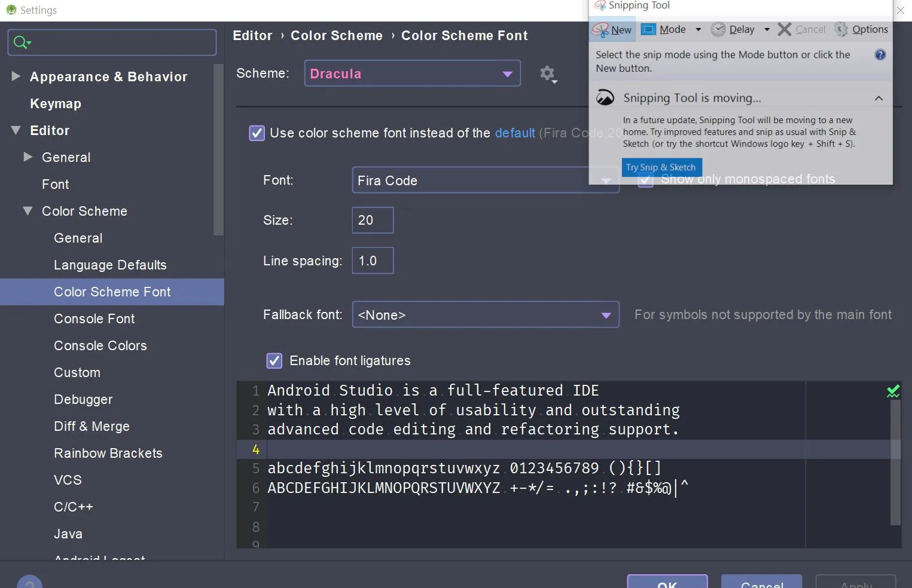Open the Snipping Tool Mode dropdown arrow
The image size is (912, 588).
(698, 29)
